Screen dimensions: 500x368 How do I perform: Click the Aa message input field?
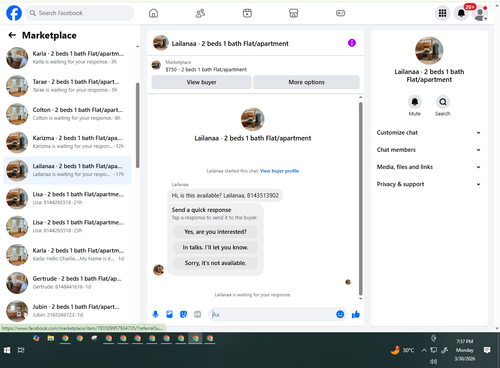[273, 314]
